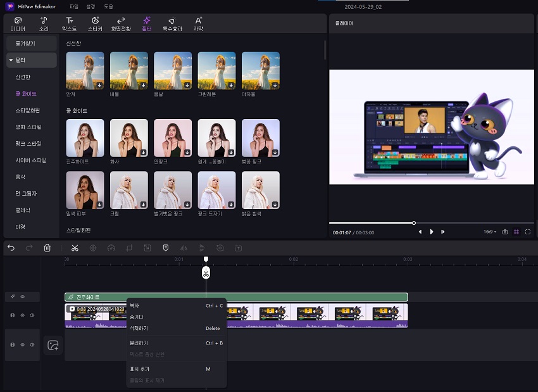Click the mirror flip icon
538x392 pixels.
coord(184,248)
